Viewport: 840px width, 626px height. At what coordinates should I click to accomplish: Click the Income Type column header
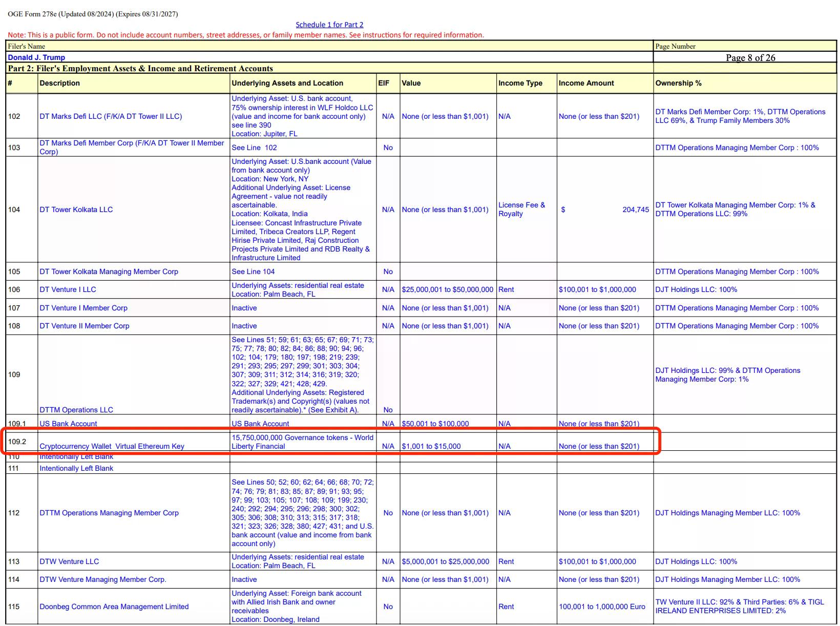(x=520, y=83)
